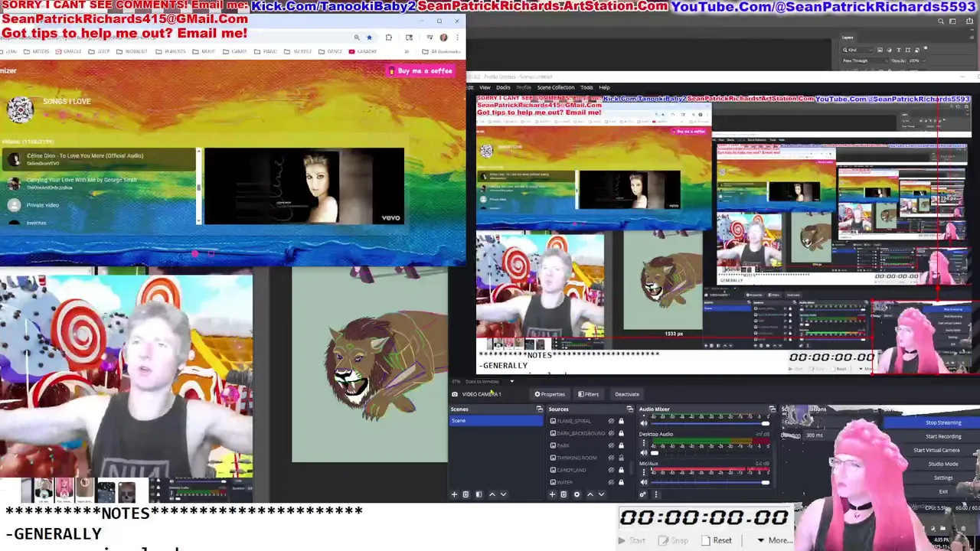Open the Pass Through blend mode dropdown
The width and height of the screenshot is (980, 551).
865,60
